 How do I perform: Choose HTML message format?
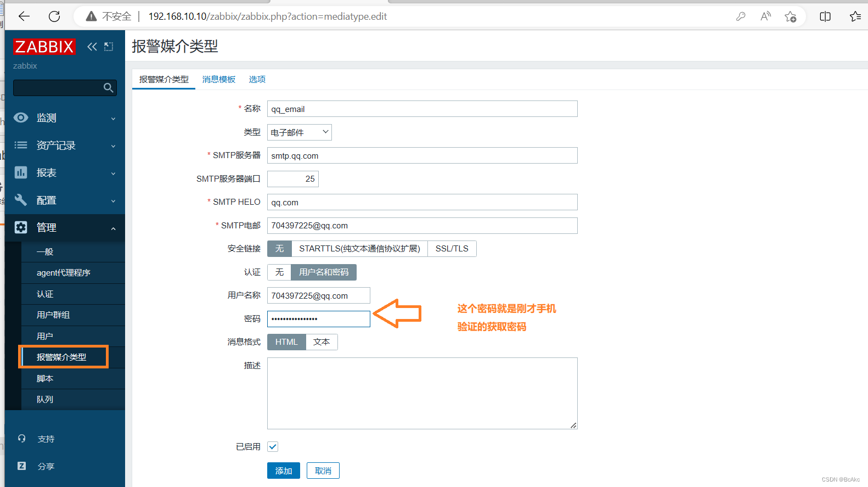tap(286, 342)
